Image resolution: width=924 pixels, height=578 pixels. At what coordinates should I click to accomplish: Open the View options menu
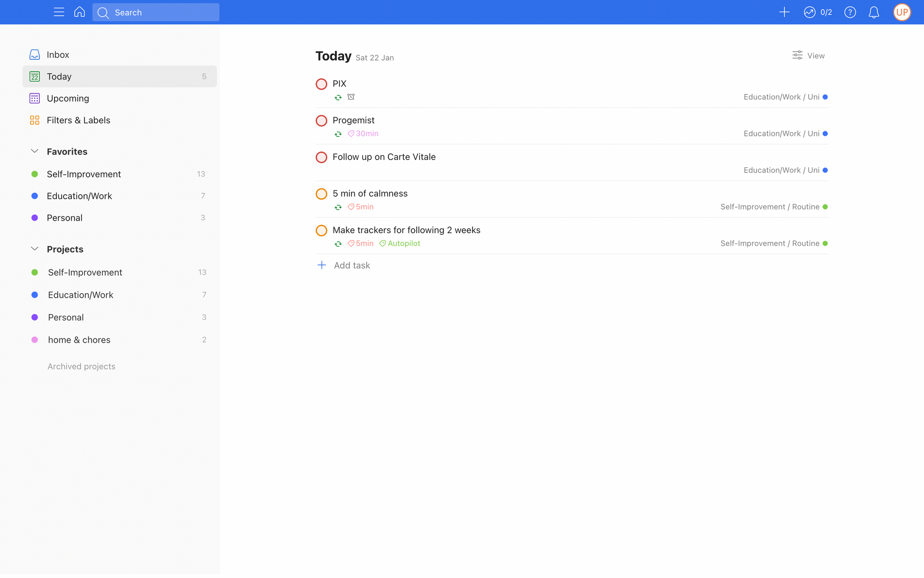808,55
